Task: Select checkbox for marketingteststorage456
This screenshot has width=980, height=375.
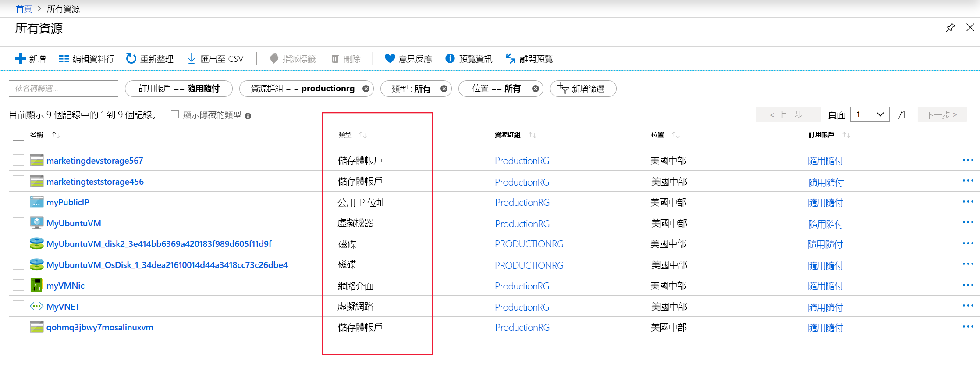Action: pos(18,181)
